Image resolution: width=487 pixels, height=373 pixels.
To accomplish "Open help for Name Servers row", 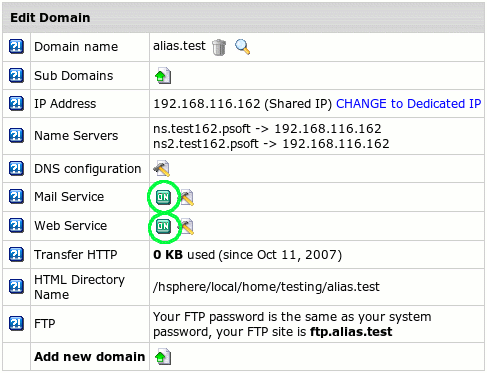I will point(16,136).
